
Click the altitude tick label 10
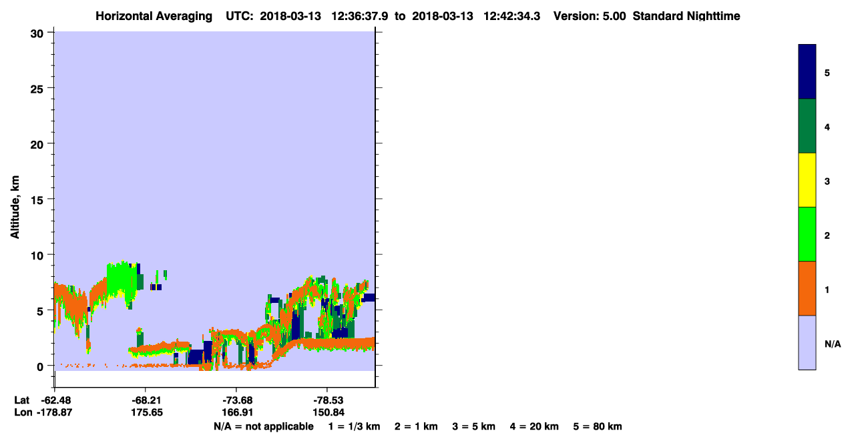pos(39,255)
